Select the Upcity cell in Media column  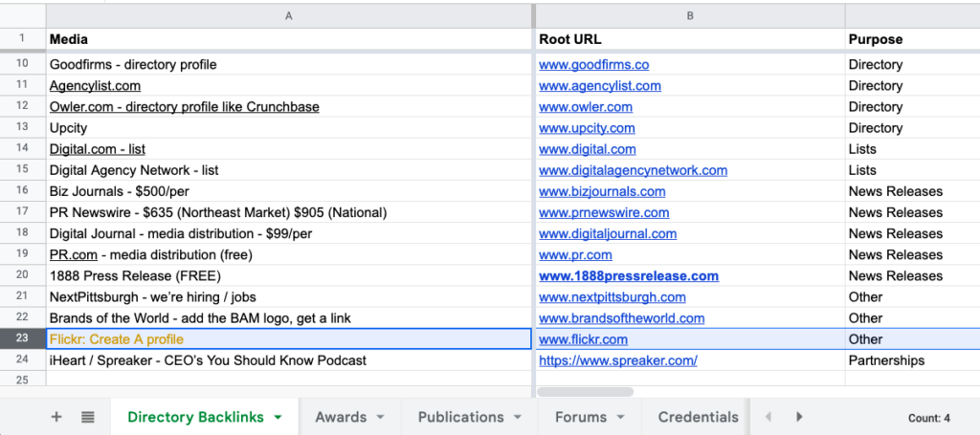(289, 128)
